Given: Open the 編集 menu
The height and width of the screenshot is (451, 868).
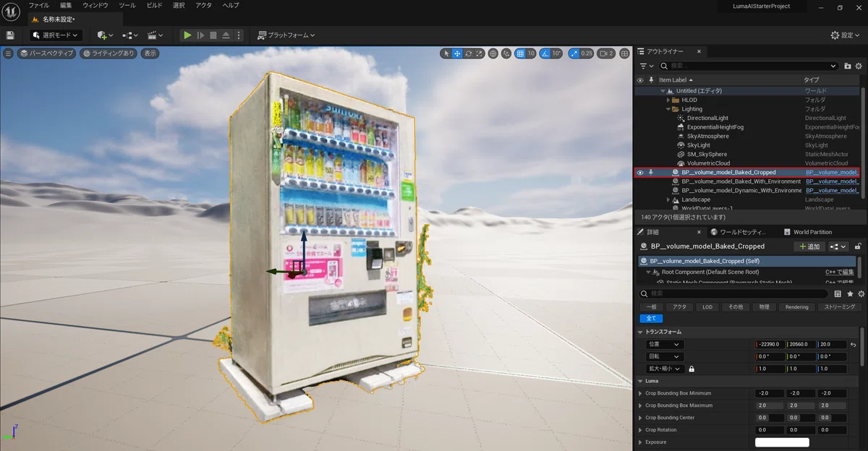Looking at the screenshot, I should pyautogui.click(x=66, y=6).
